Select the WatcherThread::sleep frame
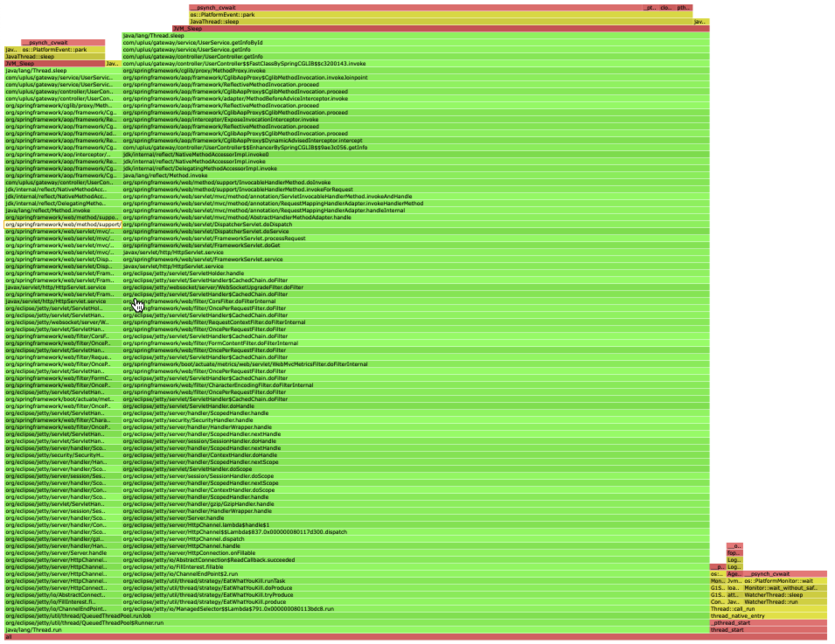The width and height of the screenshot is (835, 644). 785,595
